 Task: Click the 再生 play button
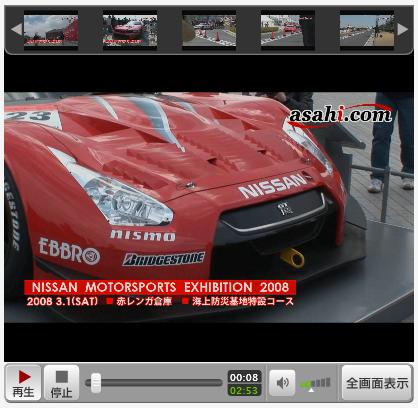point(23,383)
